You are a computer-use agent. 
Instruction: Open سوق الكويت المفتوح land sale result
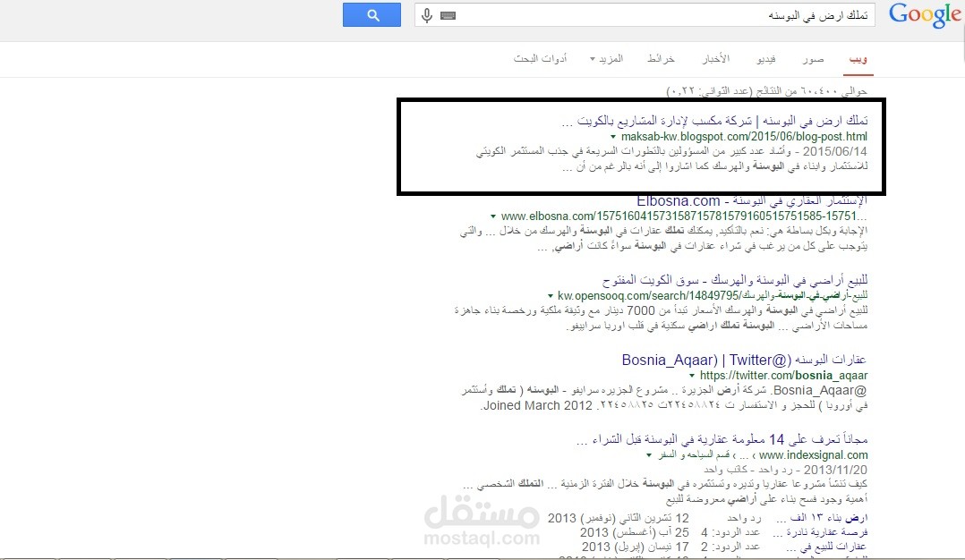[x=735, y=280]
